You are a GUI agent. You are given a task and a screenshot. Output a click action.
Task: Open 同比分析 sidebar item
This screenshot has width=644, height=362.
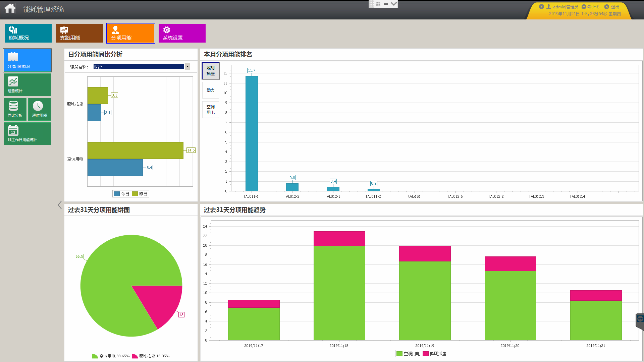click(15, 109)
